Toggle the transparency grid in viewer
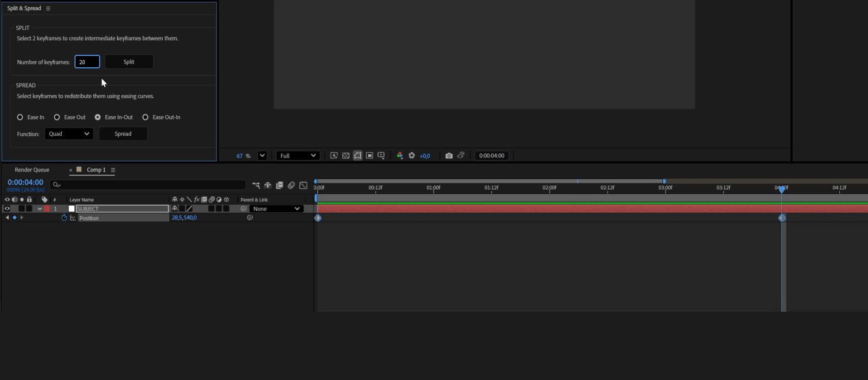868x380 pixels. [346, 156]
